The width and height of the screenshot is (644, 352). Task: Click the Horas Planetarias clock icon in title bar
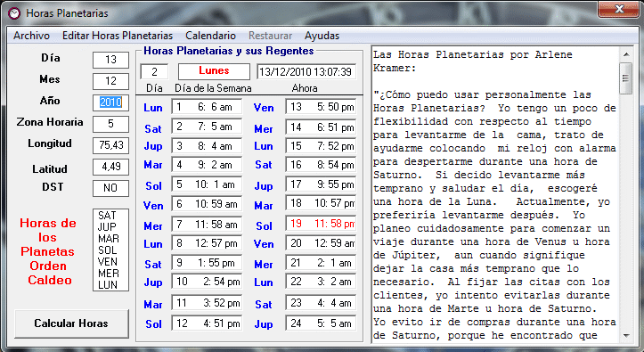coord(14,13)
